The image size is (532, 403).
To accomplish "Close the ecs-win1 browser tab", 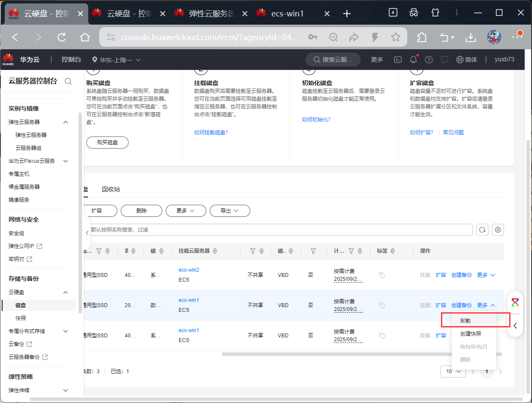I will (327, 13).
